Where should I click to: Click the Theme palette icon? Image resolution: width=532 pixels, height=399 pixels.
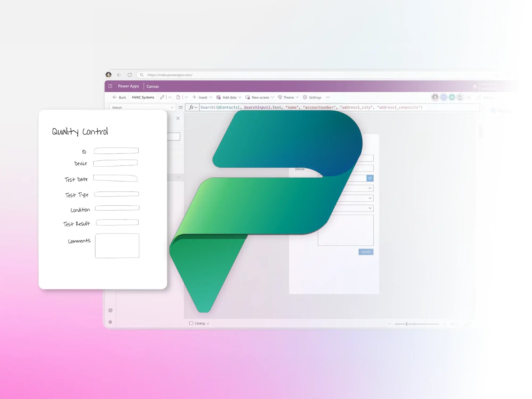tap(280, 97)
